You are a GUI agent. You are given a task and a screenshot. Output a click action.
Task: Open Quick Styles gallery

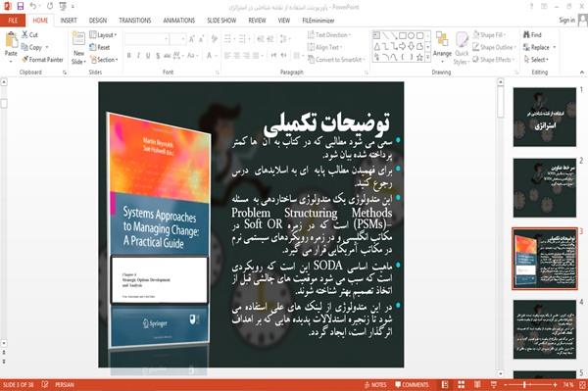(462, 48)
